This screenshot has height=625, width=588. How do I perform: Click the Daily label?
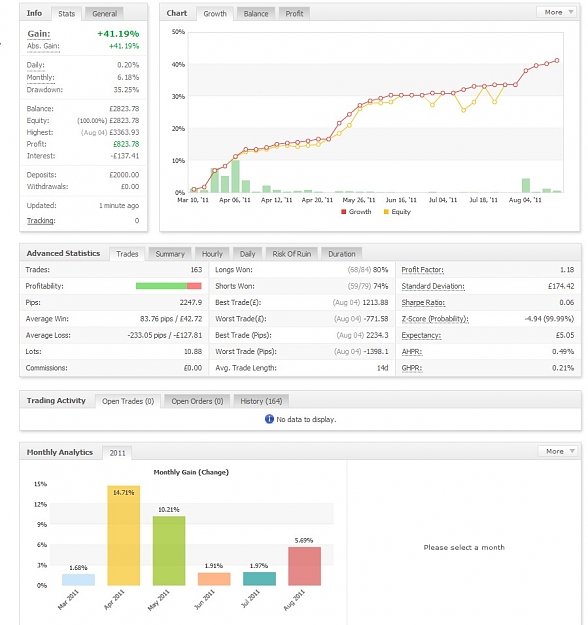coord(35,65)
